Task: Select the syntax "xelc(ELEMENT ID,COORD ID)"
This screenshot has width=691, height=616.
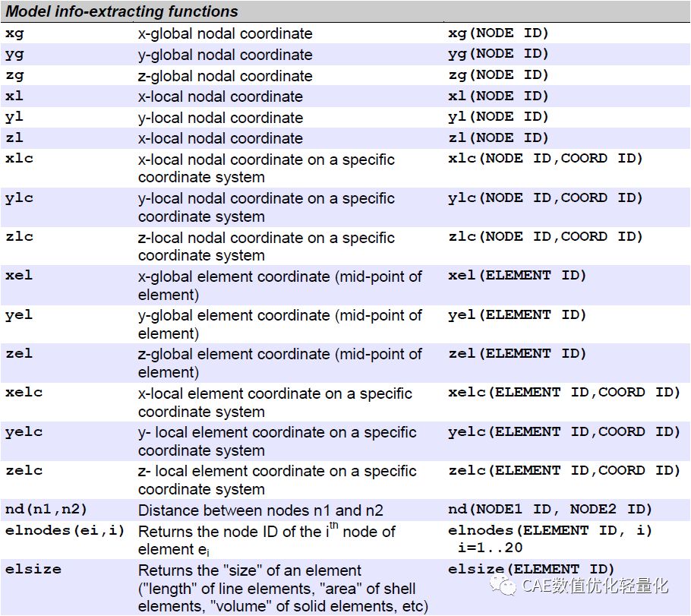Action: (564, 392)
